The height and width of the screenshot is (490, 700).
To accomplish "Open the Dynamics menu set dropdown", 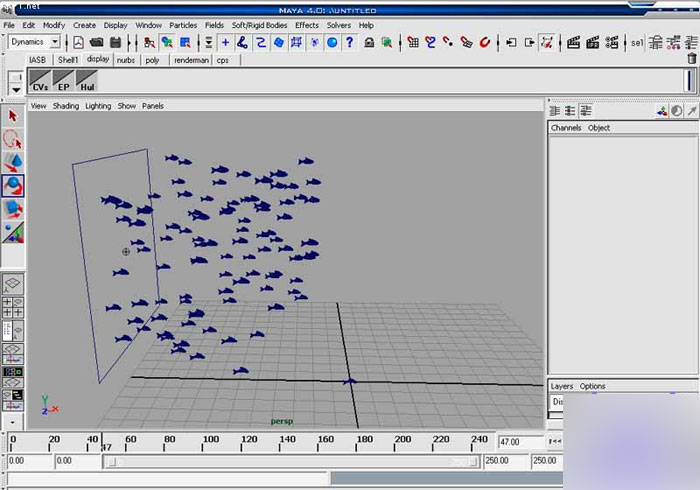I will pos(54,42).
